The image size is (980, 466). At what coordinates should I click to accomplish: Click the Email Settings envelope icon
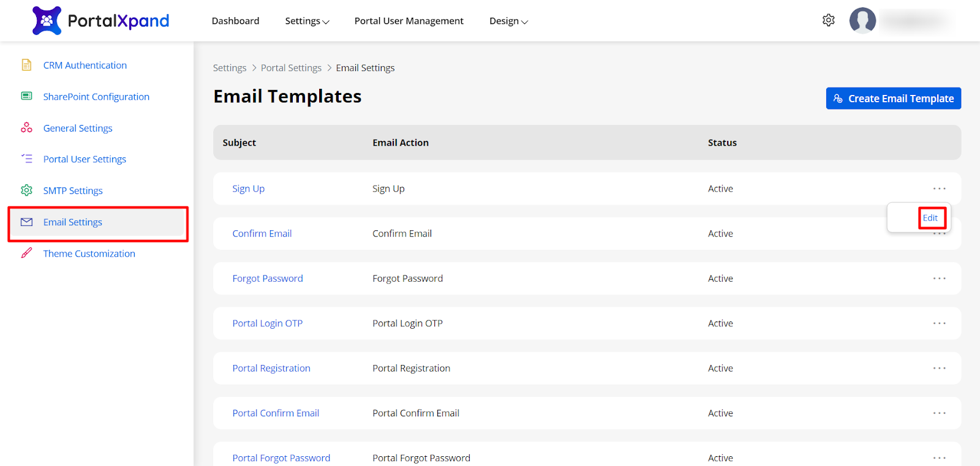tap(26, 222)
